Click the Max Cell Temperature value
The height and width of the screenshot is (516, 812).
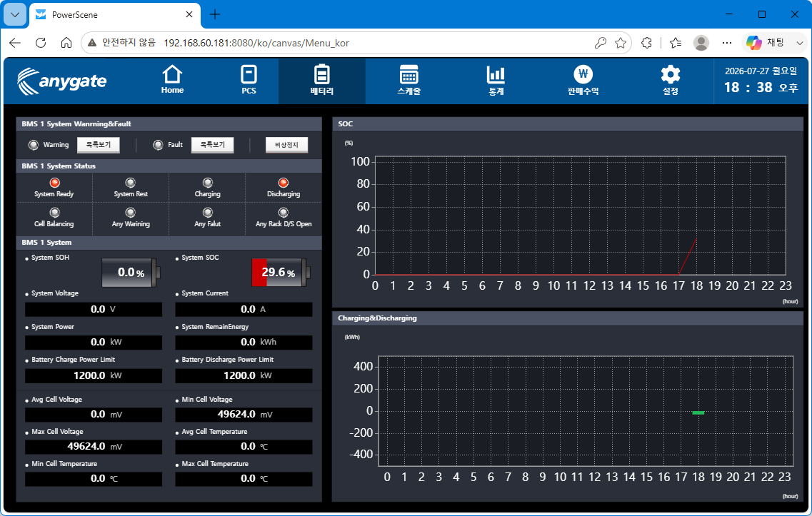pos(244,479)
